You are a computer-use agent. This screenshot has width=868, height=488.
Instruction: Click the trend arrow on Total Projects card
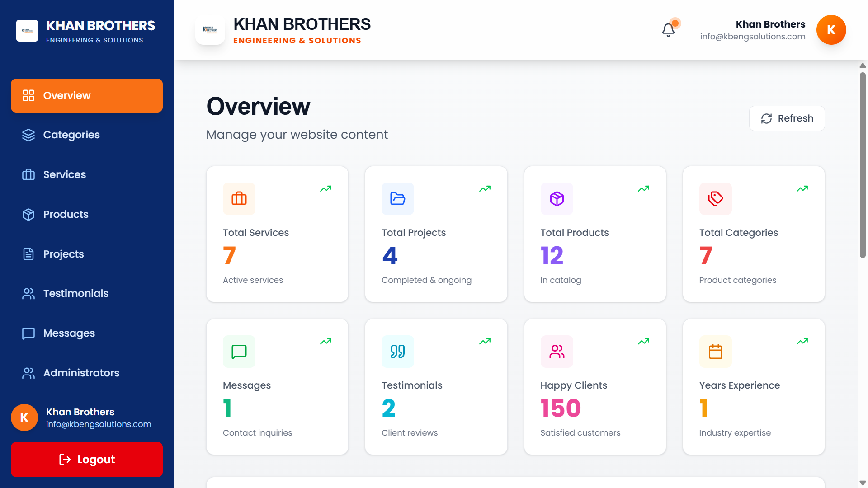click(x=485, y=188)
